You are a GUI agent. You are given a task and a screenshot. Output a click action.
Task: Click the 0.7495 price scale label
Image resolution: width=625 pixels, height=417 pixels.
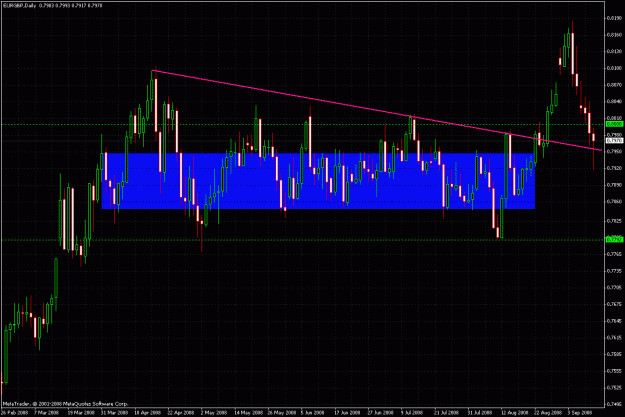(615, 404)
